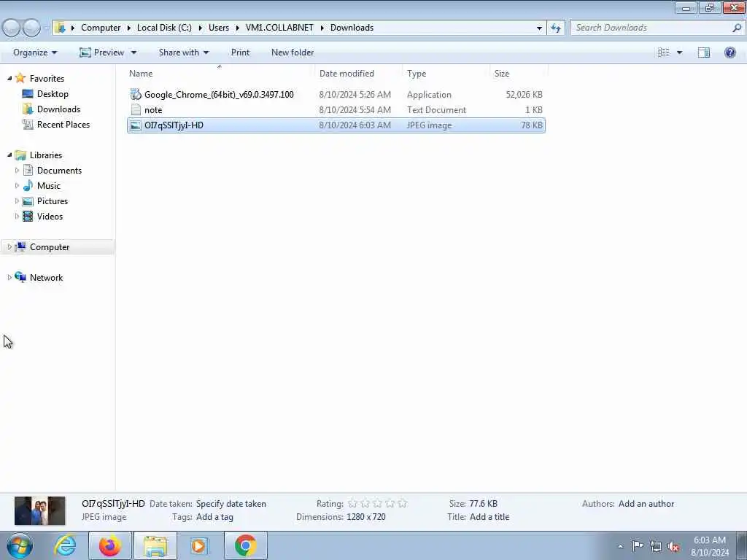
Task: Expand the Pictures library node
Action: point(18,201)
